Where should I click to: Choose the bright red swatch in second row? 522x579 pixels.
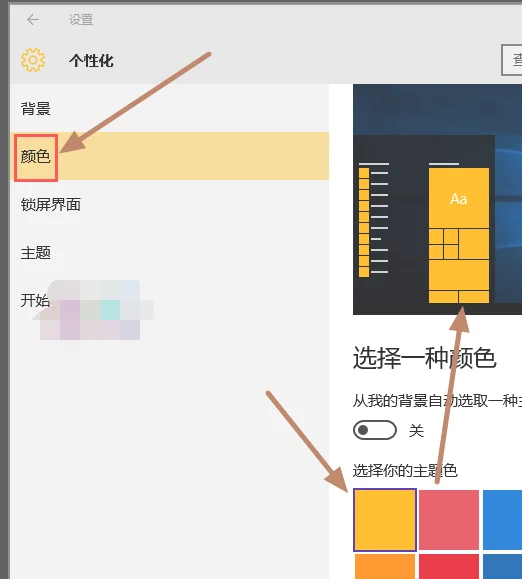point(449,566)
